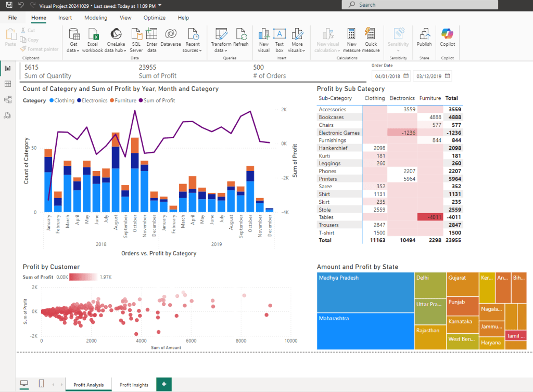Add a new report page

click(x=164, y=384)
